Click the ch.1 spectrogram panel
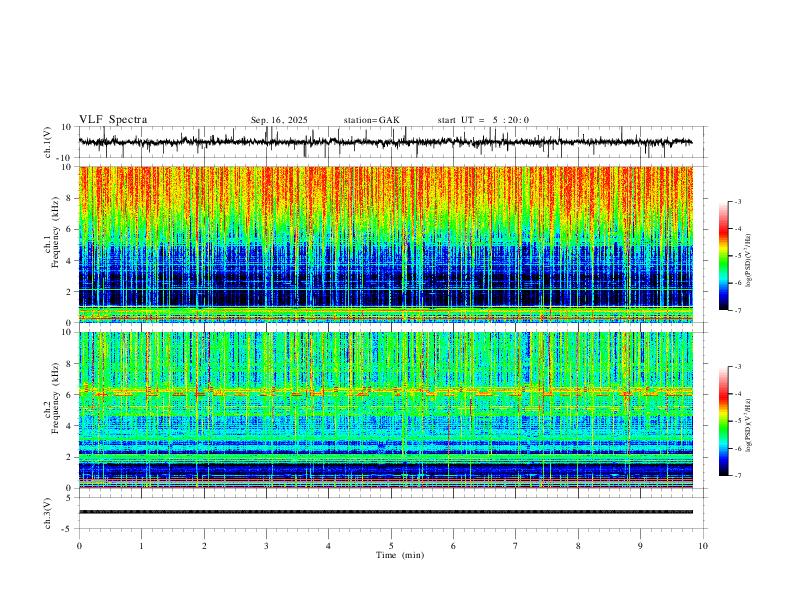The width and height of the screenshot is (792, 612). click(385, 244)
